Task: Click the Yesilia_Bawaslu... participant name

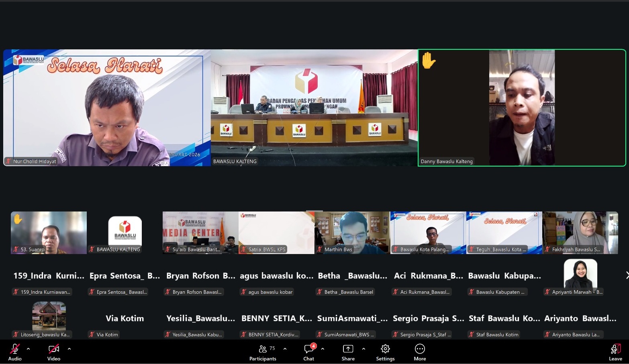Action: pyautogui.click(x=201, y=318)
